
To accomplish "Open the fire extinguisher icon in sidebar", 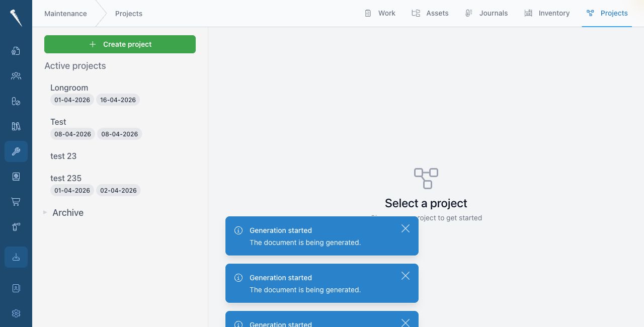I will (16, 227).
